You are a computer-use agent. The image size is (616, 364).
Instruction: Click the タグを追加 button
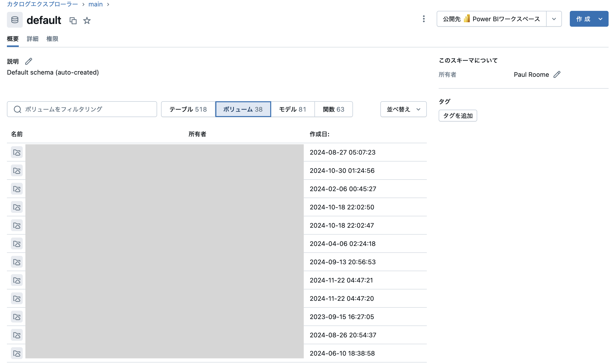tap(458, 116)
